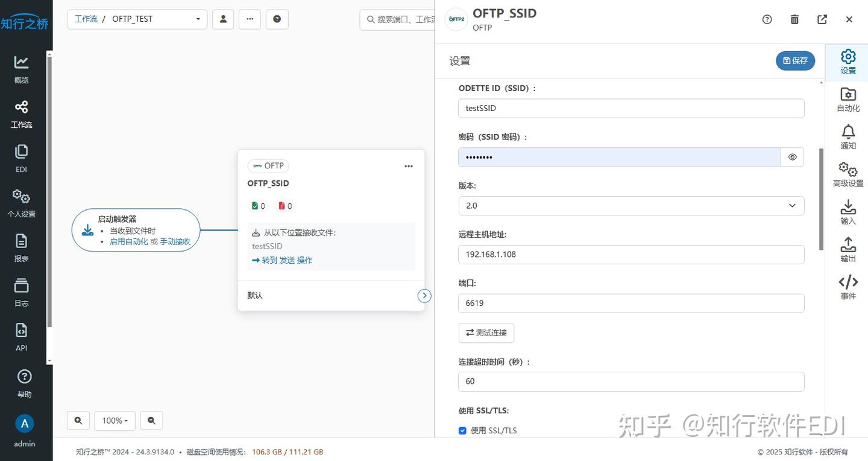The image size is (868, 461).
Task: Open the 事件 panel icon
Action: 848,287
